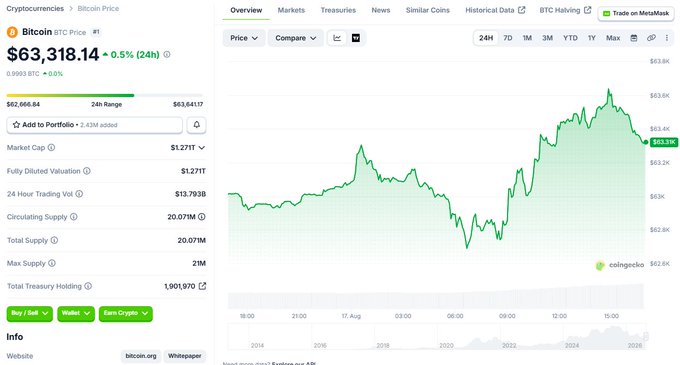
Task: Open Total Supply info icon
Action: click(54, 240)
